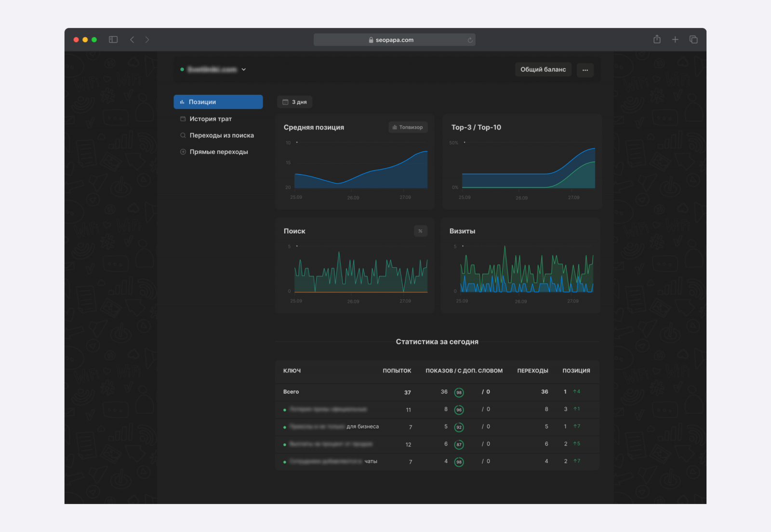
Task: Open Прямые переходы section
Action: click(218, 152)
